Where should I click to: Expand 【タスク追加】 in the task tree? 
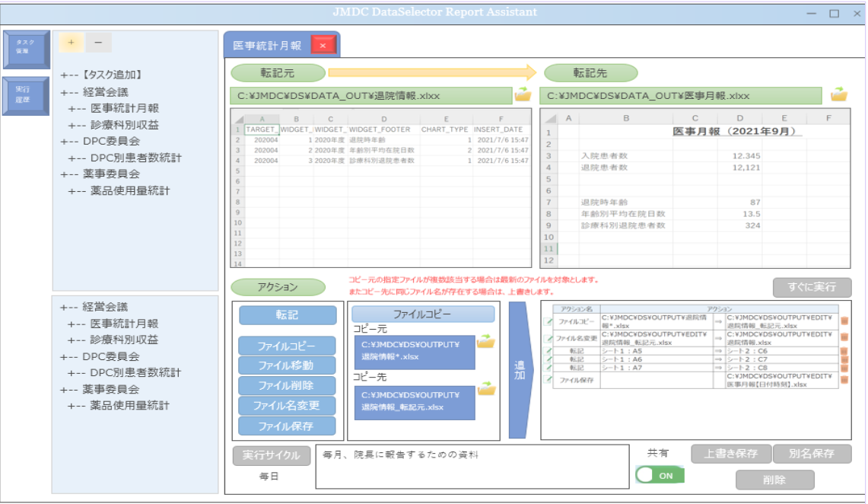click(102, 75)
